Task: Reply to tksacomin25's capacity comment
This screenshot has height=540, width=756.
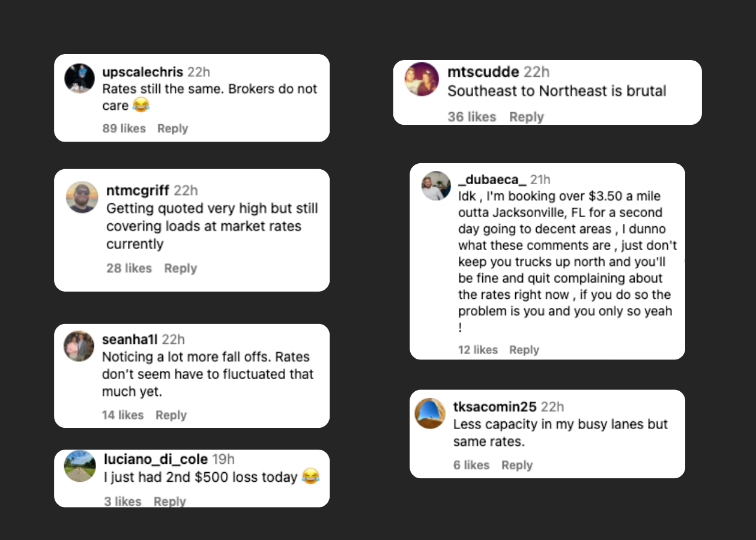Action: (x=517, y=465)
